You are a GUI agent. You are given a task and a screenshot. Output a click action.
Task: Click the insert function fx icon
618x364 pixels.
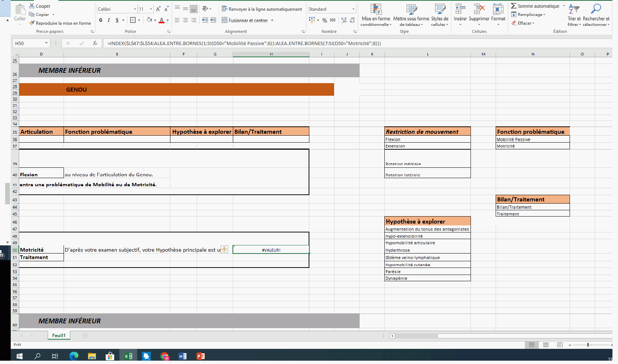pos(95,43)
